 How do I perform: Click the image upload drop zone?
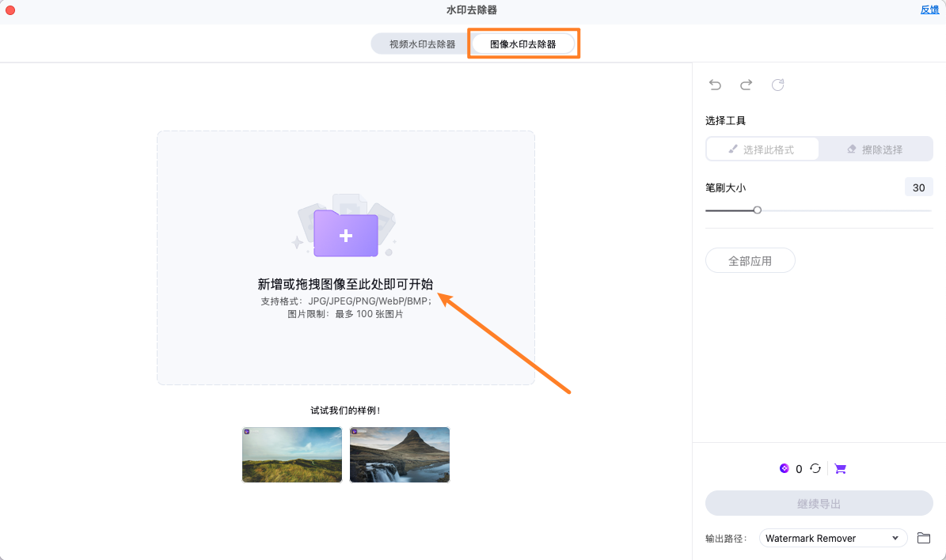(346, 258)
